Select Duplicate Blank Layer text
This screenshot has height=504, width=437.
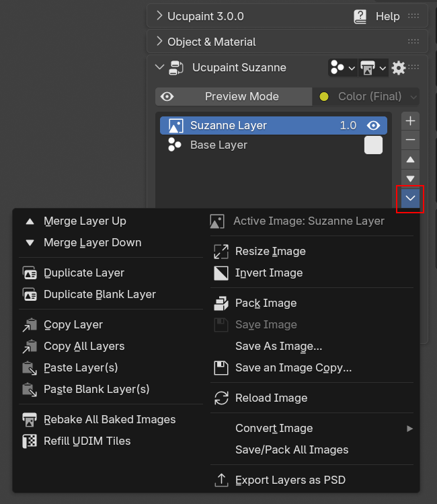pos(100,295)
